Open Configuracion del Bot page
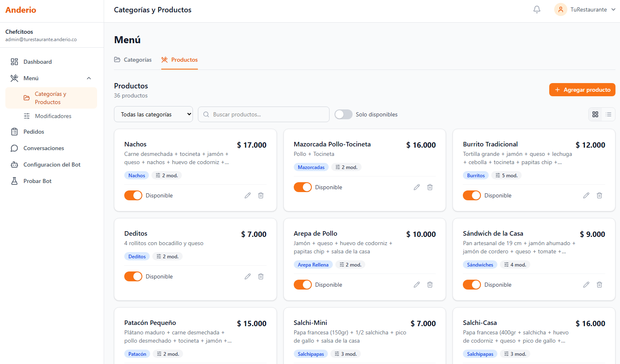620x364 pixels. click(51, 165)
